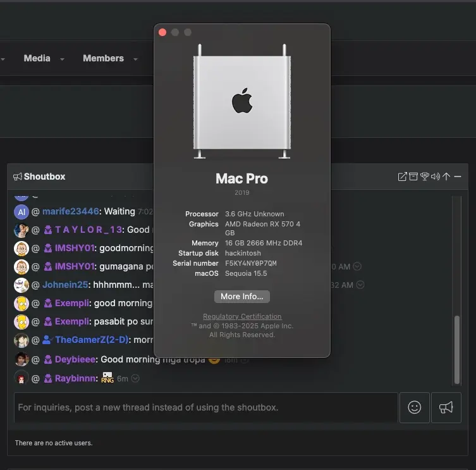Click Raybinnn's avatar image
The image size is (476, 470).
tap(21, 378)
